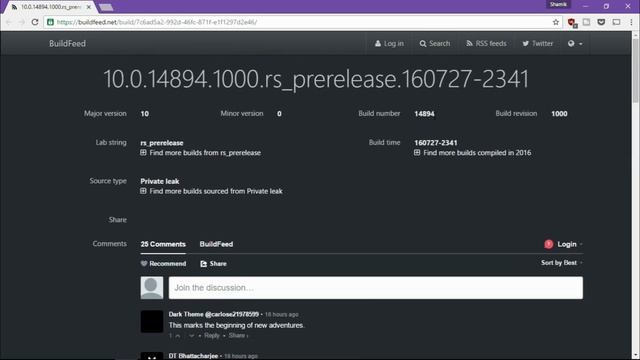Click the 10.0.14894.1000.rs_prerelease.160727-2341 page heading

pyautogui.click(x=316, y=79)
